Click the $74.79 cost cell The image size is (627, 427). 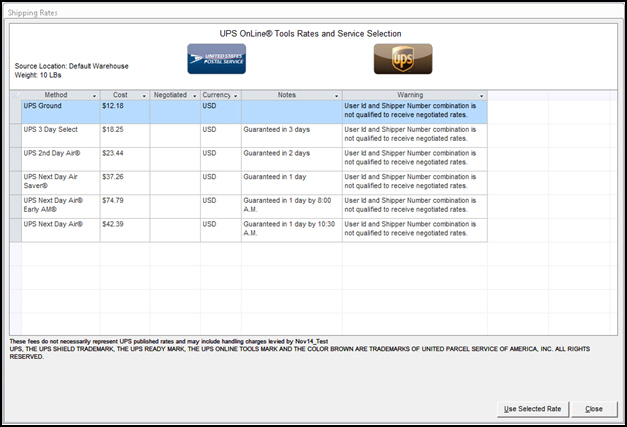(x=125, y=206)
